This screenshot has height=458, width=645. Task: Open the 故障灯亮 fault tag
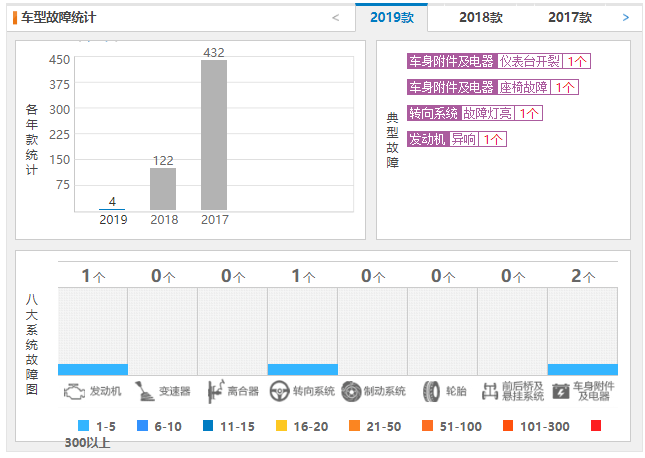(x=487, y=113)
